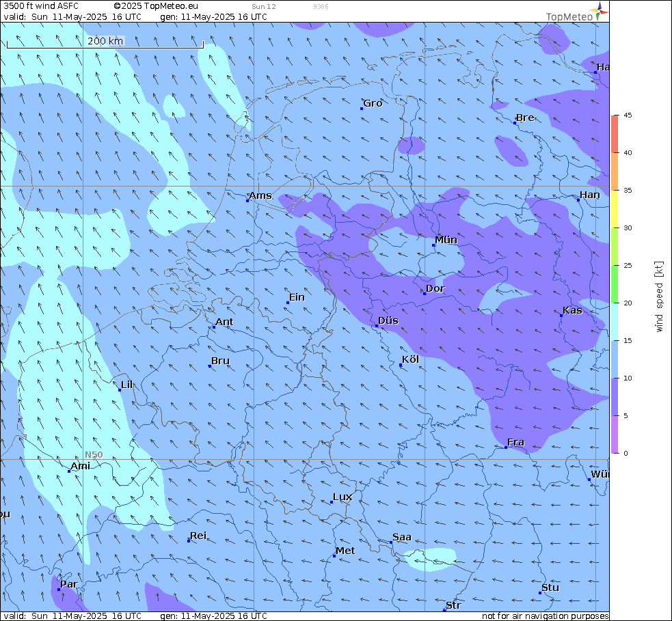Image resolution: width=672 pixels, height=621 pixels.
Task: Click the "Ant" city label
Action: (224, 322)
